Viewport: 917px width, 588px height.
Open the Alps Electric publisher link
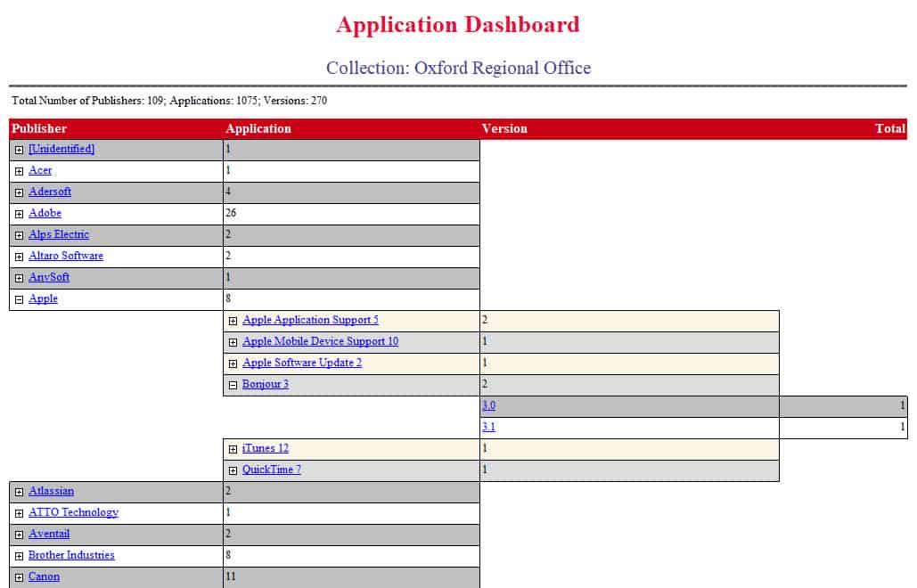pos(58,234)
